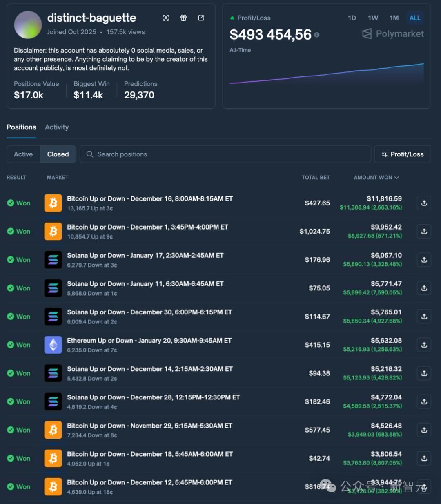This screenshot has width=441, height=504.
Task: Open the Profit/Loss sort dropdown
Action: [403, 154]
